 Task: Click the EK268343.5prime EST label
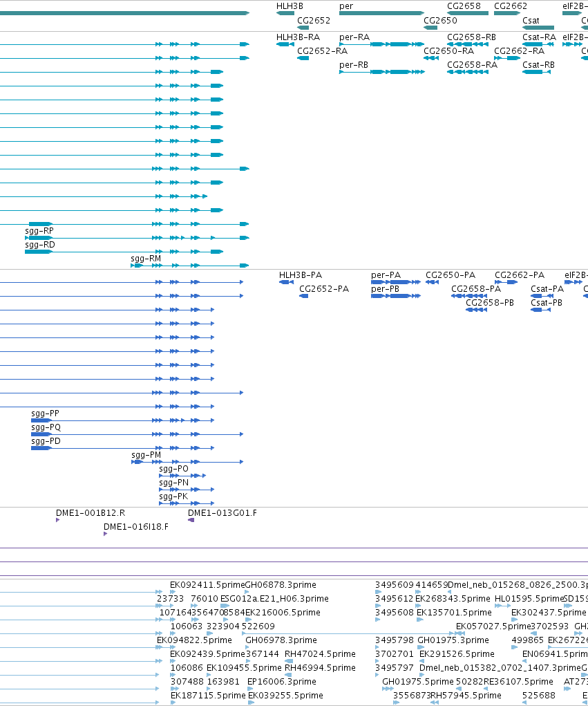pyautogui.click(x=453, y=599)
